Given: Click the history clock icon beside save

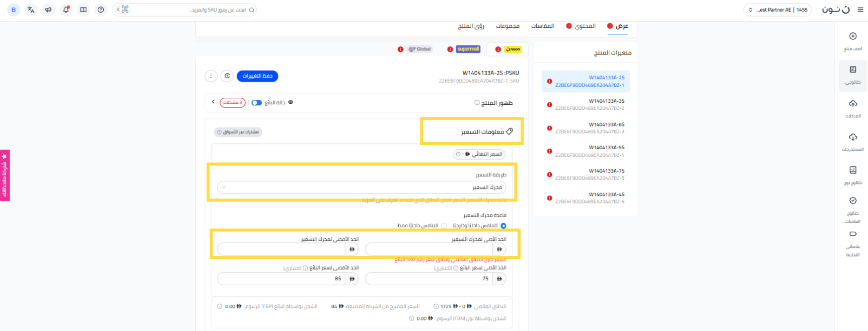Looking at the screenshot, I should click(x=227, y=76).
